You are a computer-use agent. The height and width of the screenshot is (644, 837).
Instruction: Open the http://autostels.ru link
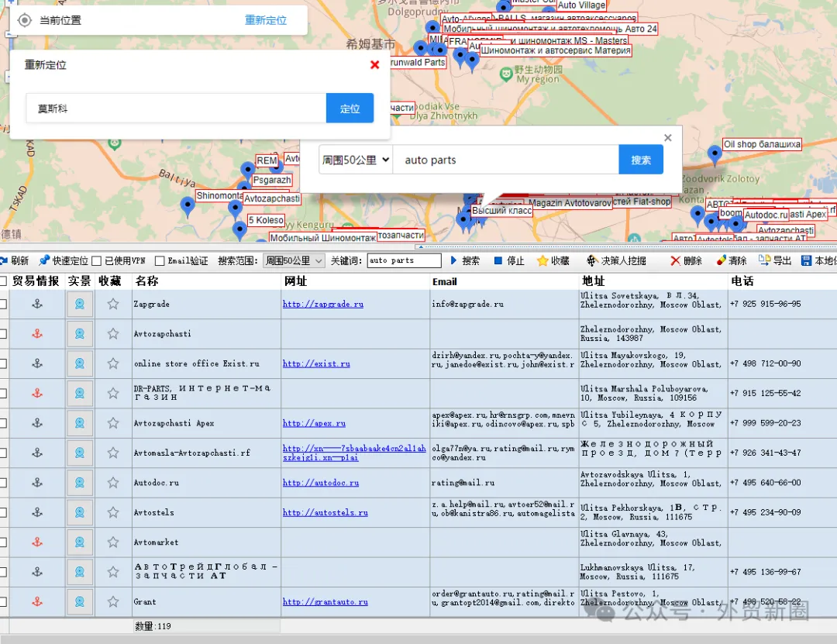pos(325,512)
